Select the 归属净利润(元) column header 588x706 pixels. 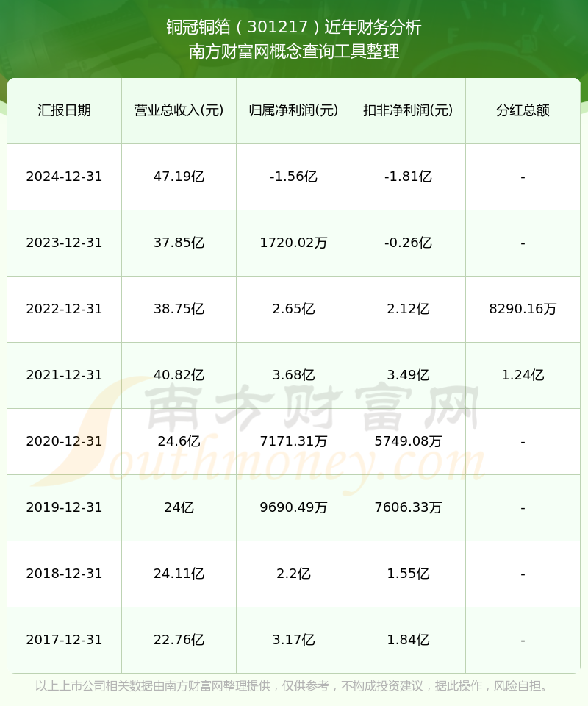pyautogui.click(x=294, y=110)
